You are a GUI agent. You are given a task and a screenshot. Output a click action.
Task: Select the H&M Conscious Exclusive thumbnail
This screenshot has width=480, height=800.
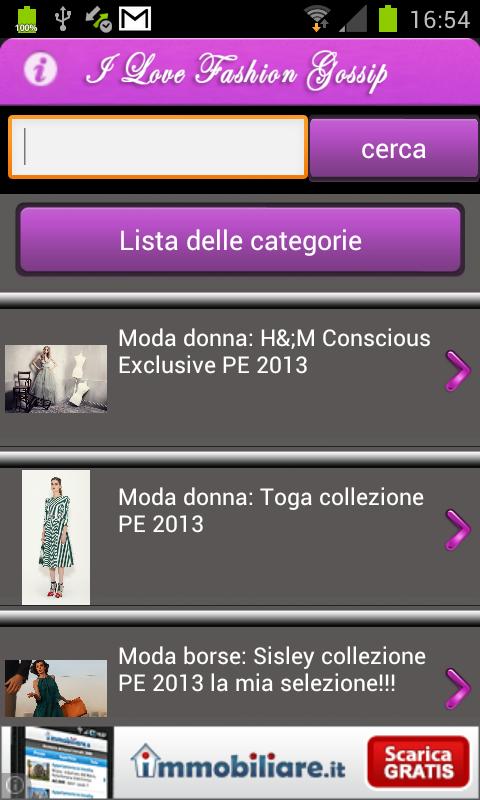(x=56, y=379)
